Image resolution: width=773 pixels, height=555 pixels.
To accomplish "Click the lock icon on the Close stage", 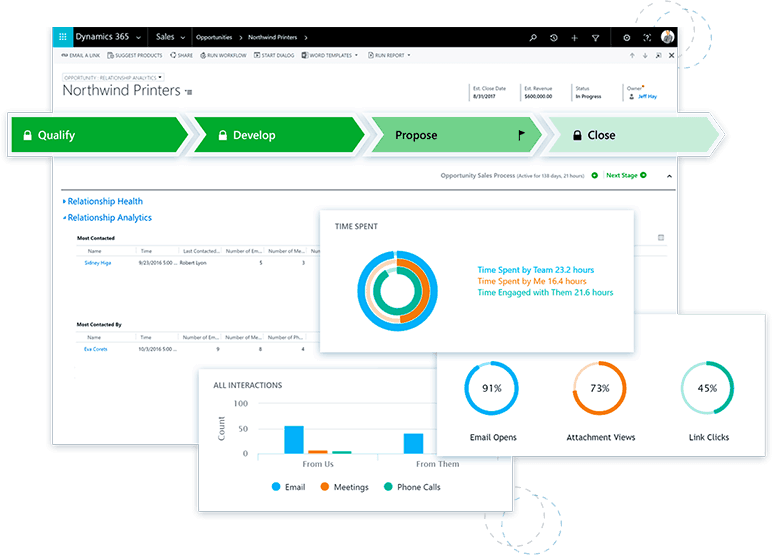I will 577,135.
